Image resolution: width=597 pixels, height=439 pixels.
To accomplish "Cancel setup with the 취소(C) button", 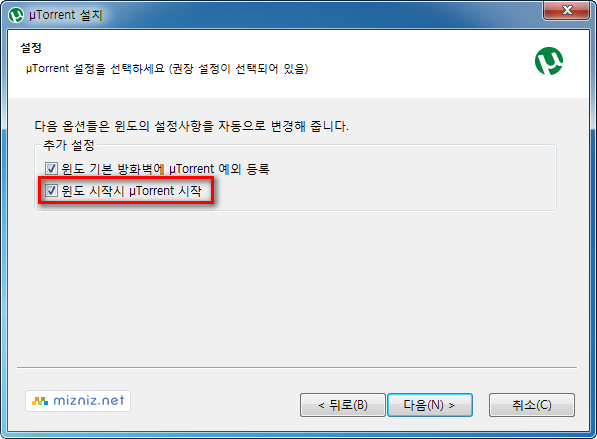I will tap(532, 405).
